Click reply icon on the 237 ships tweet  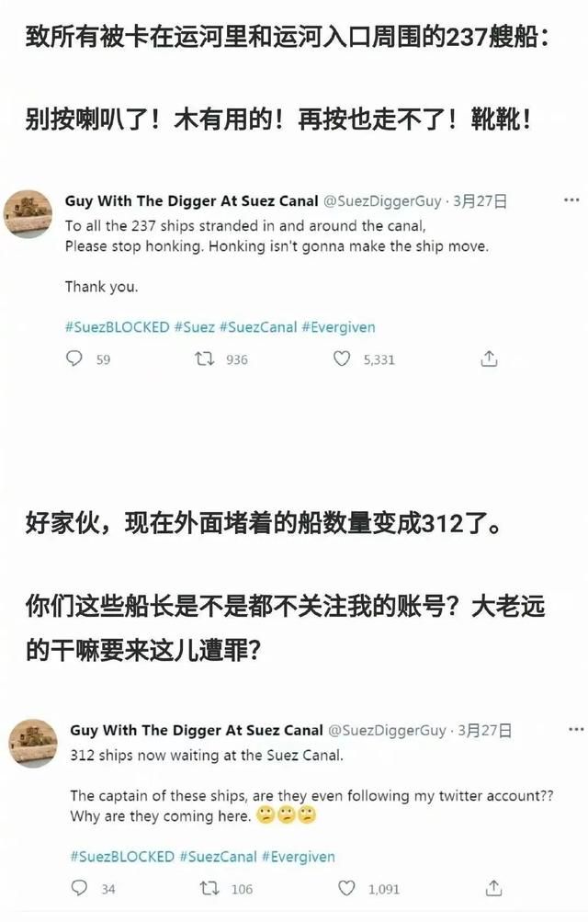[74, 359]
